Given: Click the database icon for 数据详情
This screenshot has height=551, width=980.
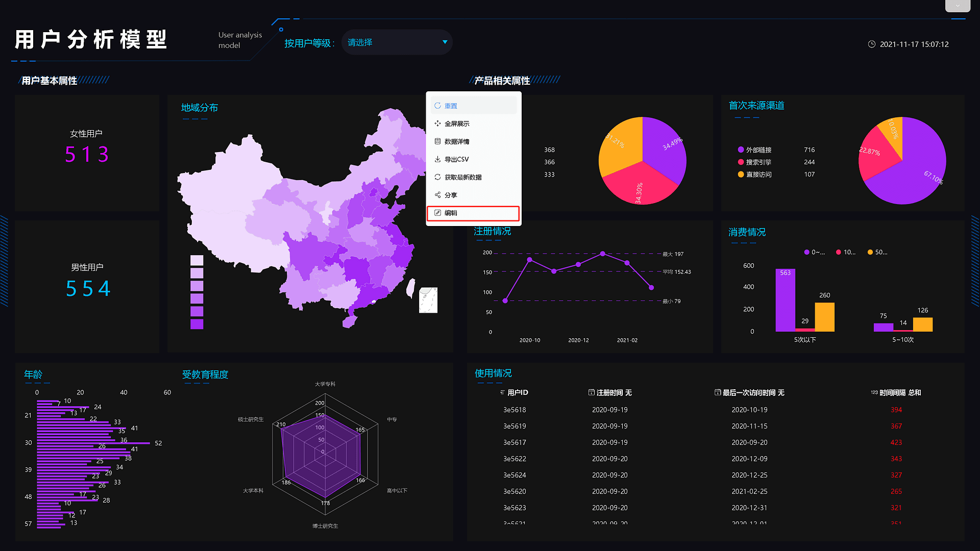Looking at the screenshot, I should (x=437, y=141).
